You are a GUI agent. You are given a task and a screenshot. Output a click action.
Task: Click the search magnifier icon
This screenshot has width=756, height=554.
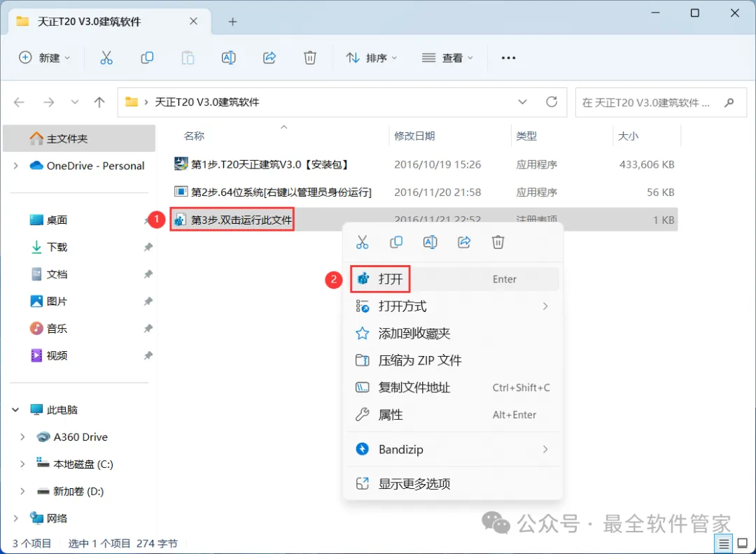point(729,102)
